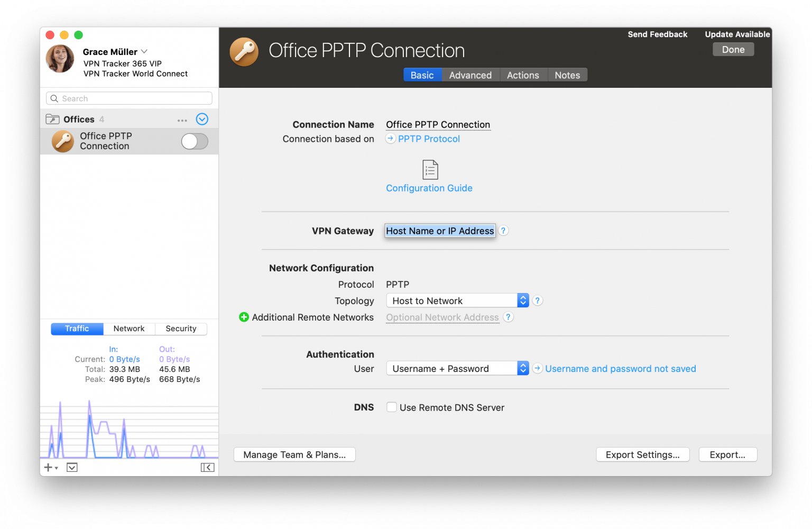Collapse the Offices group chevron
Screen dimensions: 812x529
point(202,119)
